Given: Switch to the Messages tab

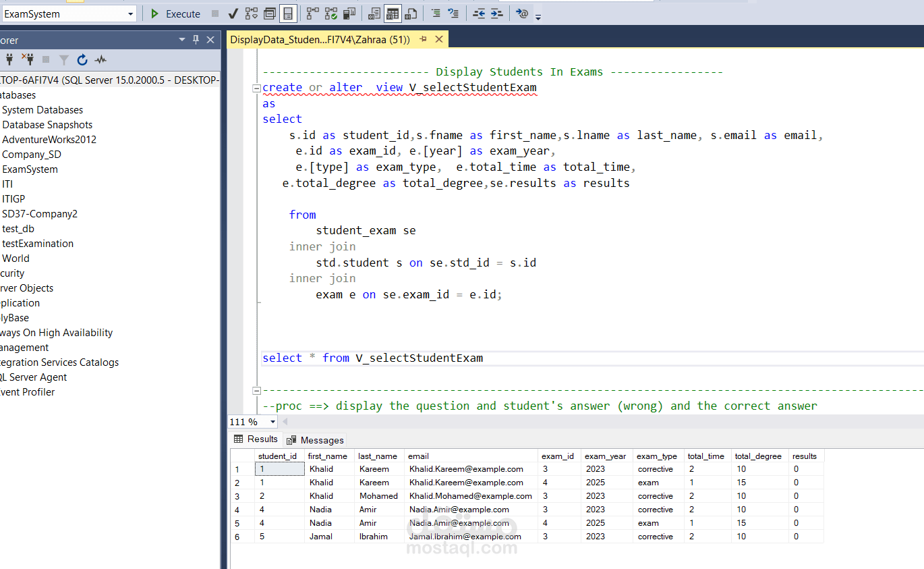Looking at the screenshot, I should [315, 440].
